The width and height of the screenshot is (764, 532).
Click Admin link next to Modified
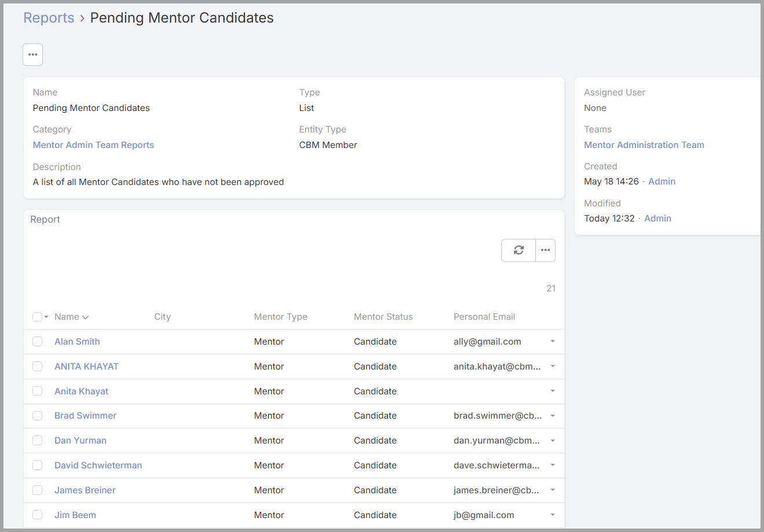point(658,219)
